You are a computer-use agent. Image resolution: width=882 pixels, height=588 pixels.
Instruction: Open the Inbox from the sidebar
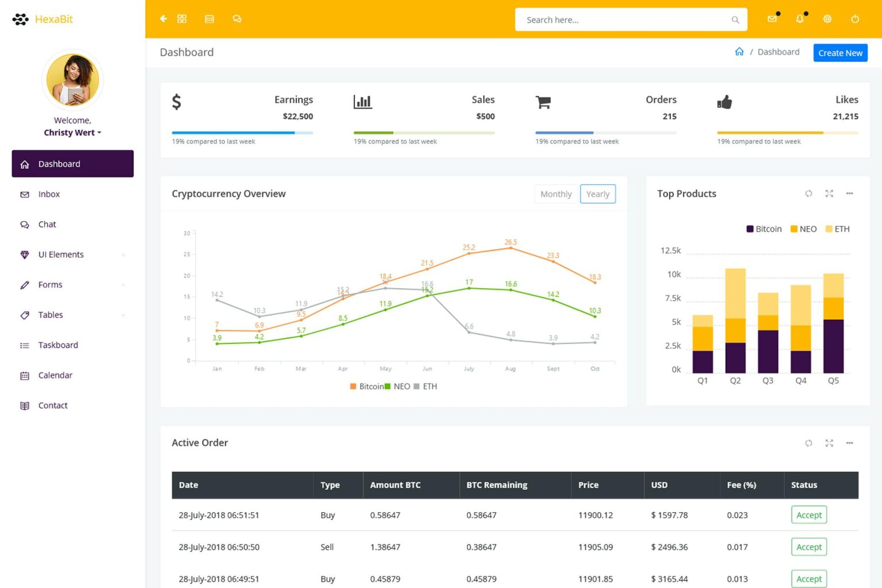pos(49,194)
